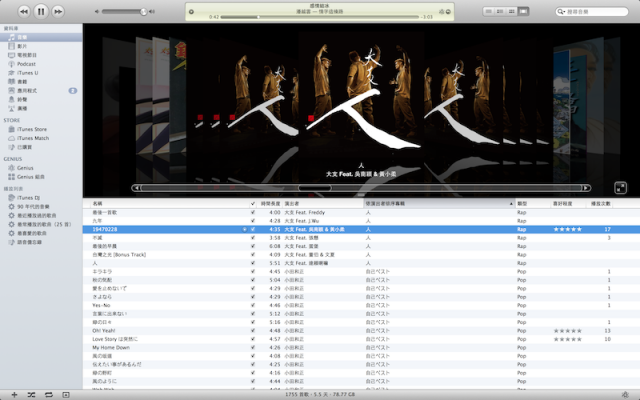Skip to the next track
640x400 pixels.
click(x=58, y=11)
